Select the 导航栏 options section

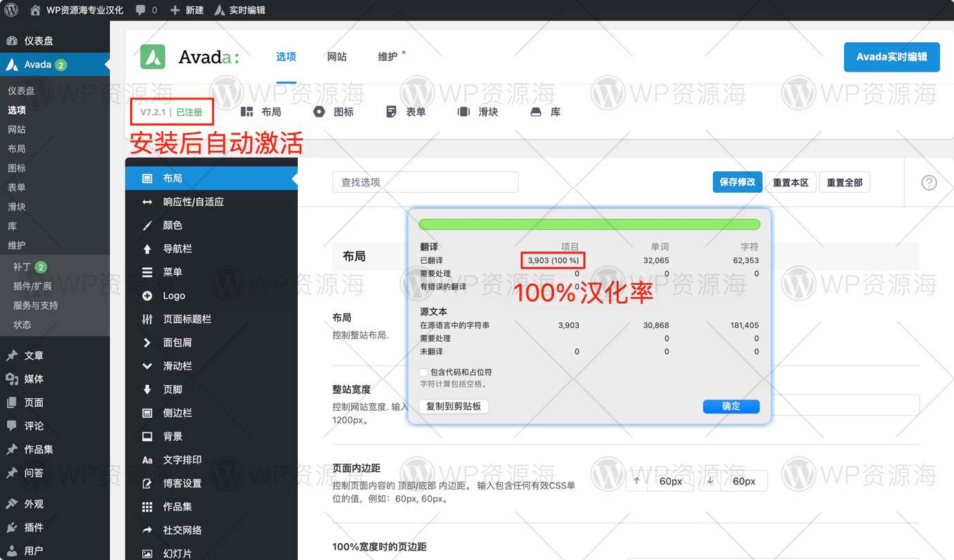point(211,249)
